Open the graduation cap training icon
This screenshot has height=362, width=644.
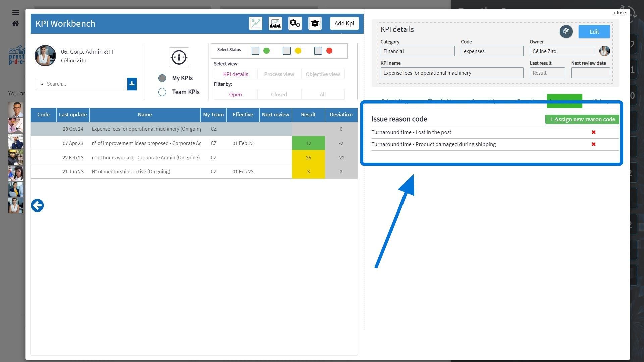315,23
